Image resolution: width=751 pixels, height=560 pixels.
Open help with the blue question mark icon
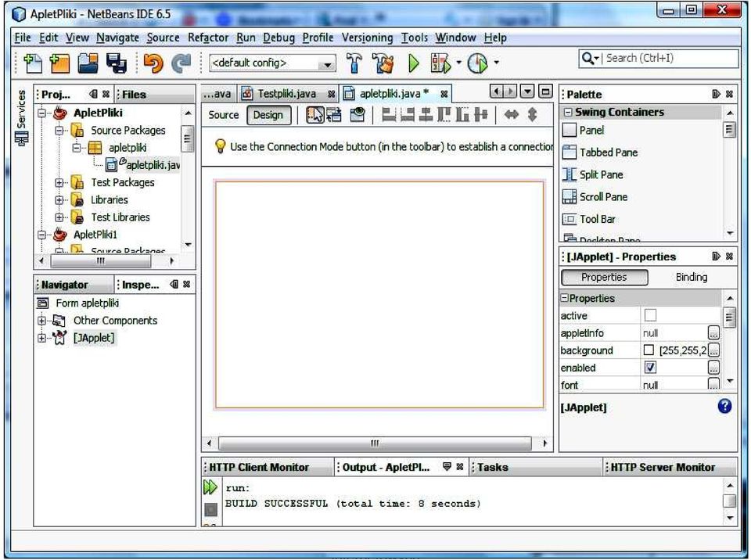coord(724,406)
